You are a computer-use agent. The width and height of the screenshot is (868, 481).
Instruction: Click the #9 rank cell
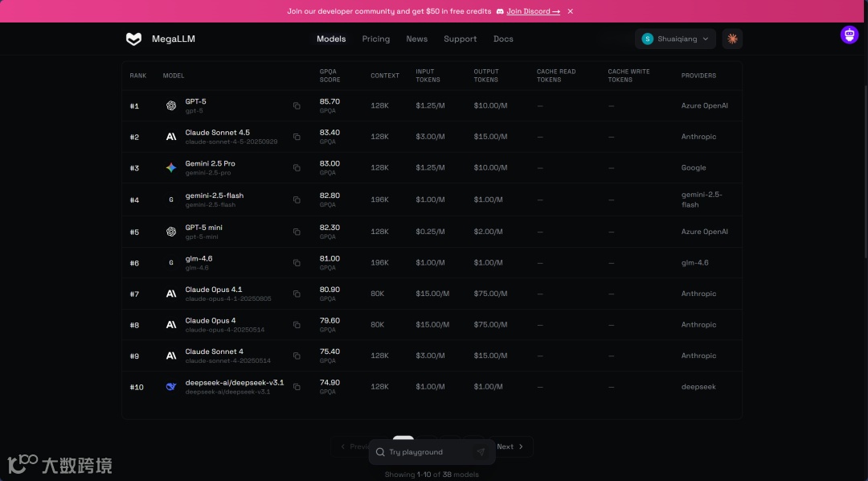pyautogui.click(x=134, y=356)
